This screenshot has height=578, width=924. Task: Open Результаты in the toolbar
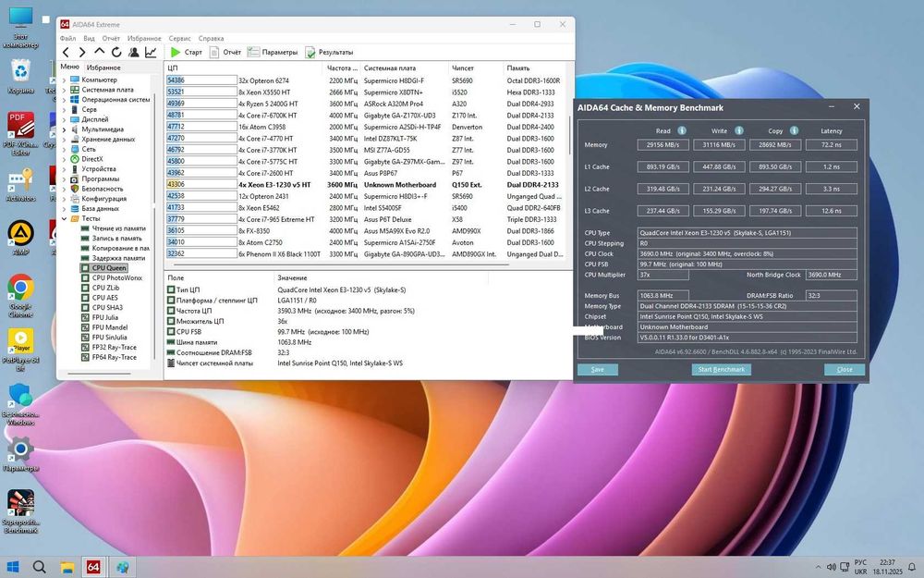coord(329,53)
